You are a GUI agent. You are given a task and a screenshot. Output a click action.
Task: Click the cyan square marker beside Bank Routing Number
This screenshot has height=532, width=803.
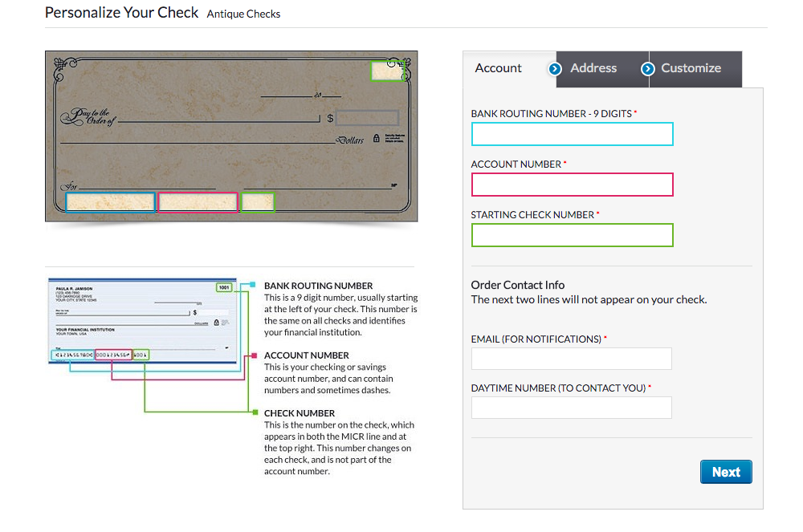point(253,285)
